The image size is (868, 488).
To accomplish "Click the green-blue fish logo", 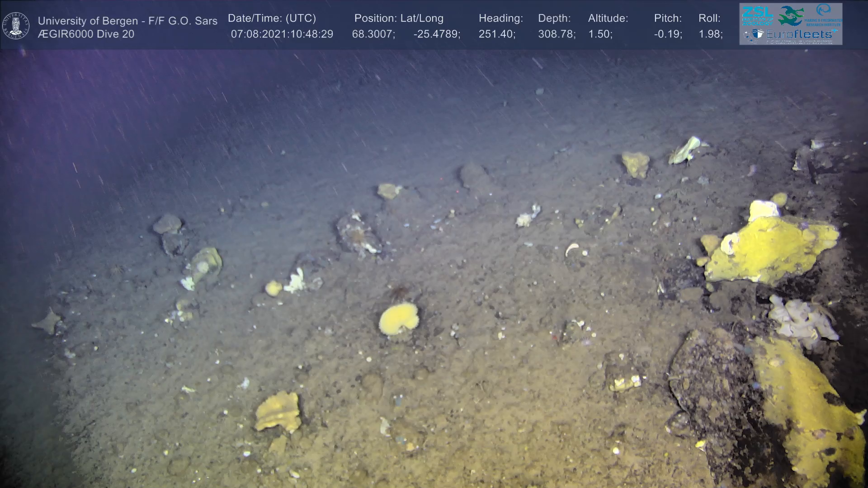I will click(x=791, y=16).
